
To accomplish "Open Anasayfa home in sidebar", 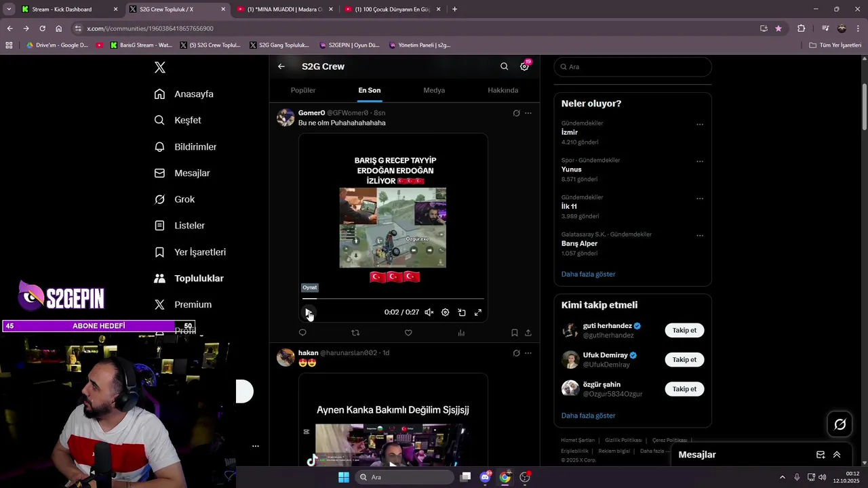I will point(184,94).
